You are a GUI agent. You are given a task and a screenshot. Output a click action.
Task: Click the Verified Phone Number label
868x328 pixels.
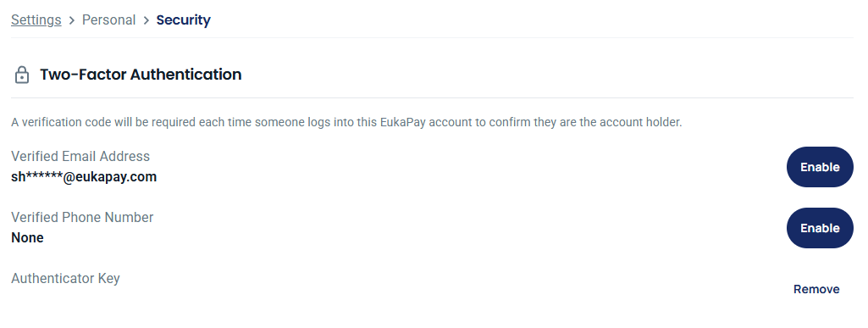pos(82,217)
